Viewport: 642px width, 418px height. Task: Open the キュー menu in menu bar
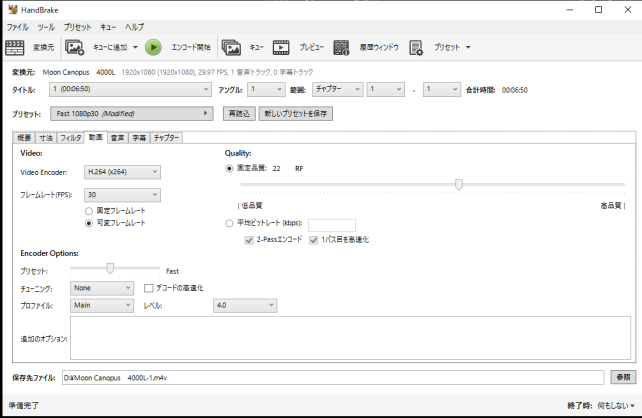pos(108,27)
